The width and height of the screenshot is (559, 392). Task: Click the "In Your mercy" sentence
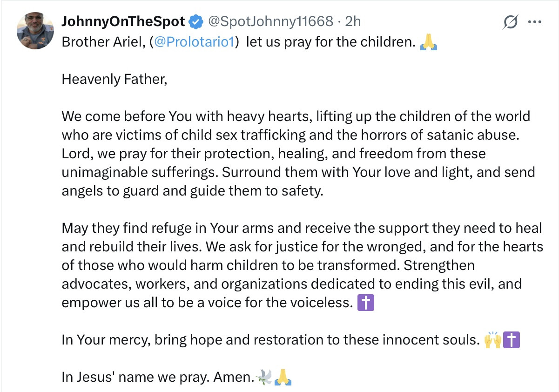coord(270,340)
